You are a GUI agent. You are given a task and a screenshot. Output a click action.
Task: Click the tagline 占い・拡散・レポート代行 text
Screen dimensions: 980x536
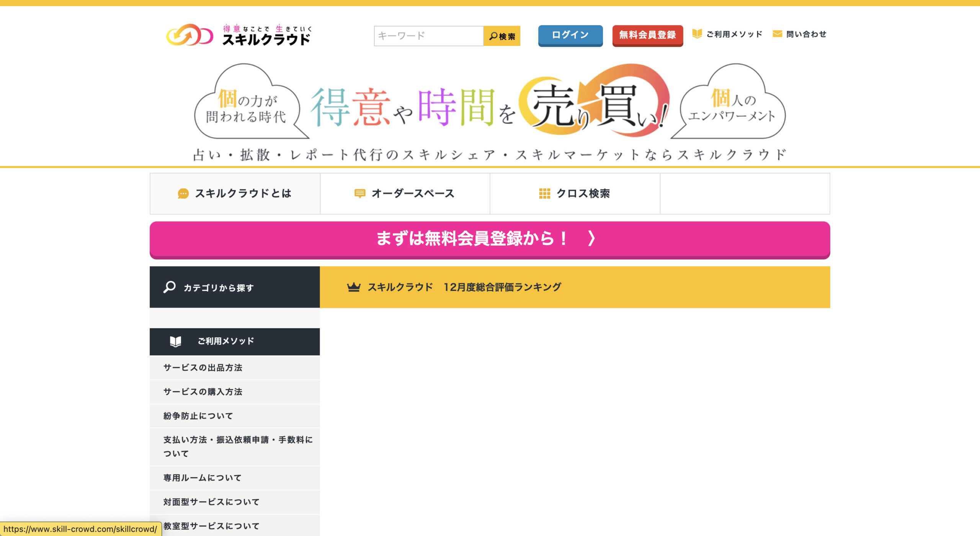click(490, 155)
